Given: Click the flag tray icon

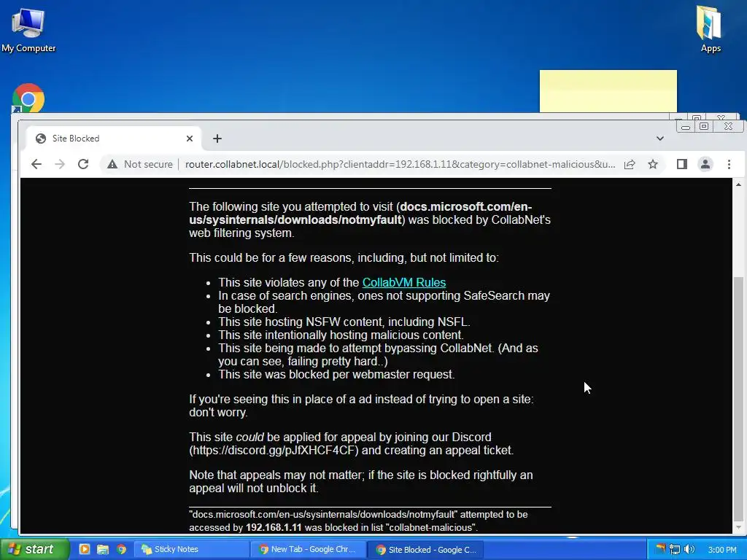Looking at the screenshot, I should point(660,549).
